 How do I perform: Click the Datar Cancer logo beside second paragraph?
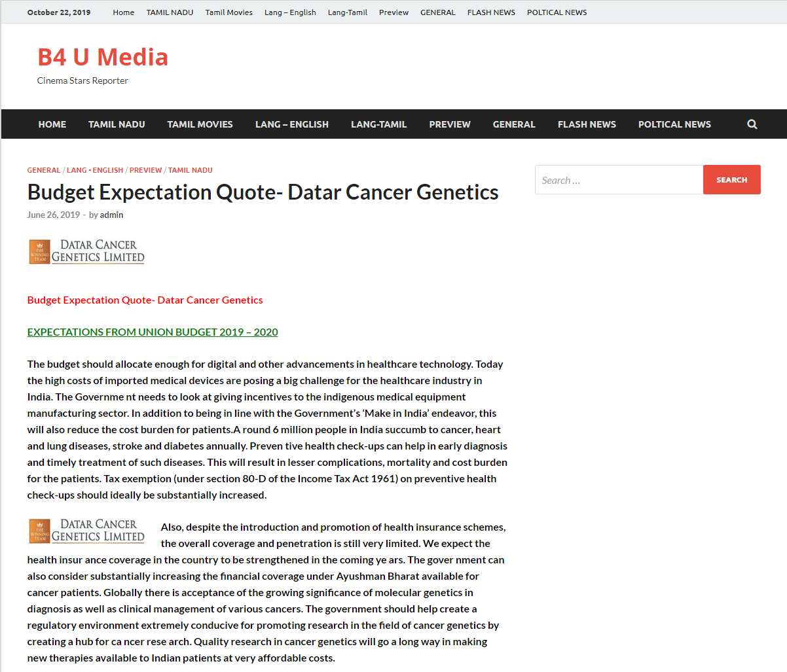(86, 531)
